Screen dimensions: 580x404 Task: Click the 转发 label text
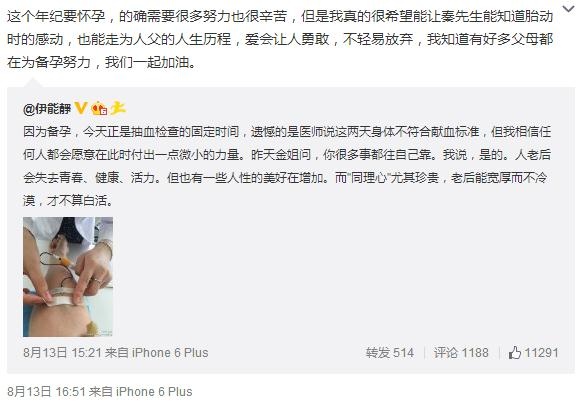point(378,353)
